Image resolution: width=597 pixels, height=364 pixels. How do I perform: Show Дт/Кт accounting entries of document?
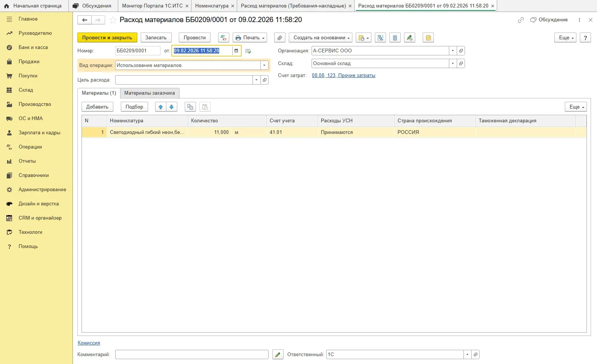pos(224,38)
